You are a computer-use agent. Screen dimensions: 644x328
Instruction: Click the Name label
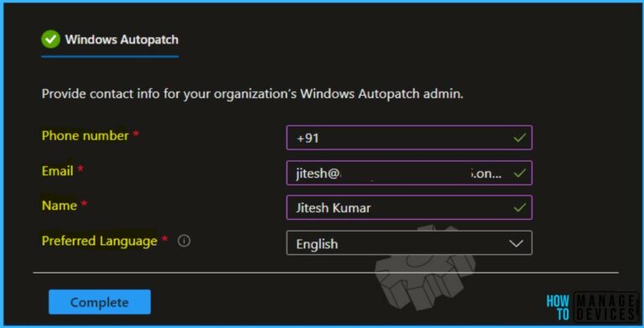[60, 206]
